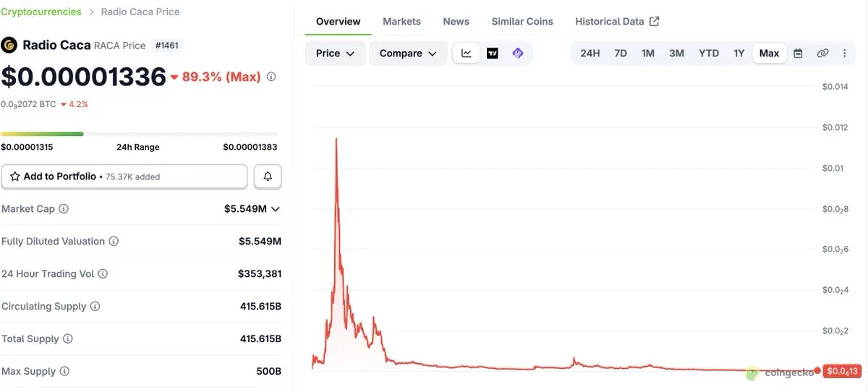868x392 pixels.
Task: Open the purple diamond chart icon
Action: pos(518,54)
